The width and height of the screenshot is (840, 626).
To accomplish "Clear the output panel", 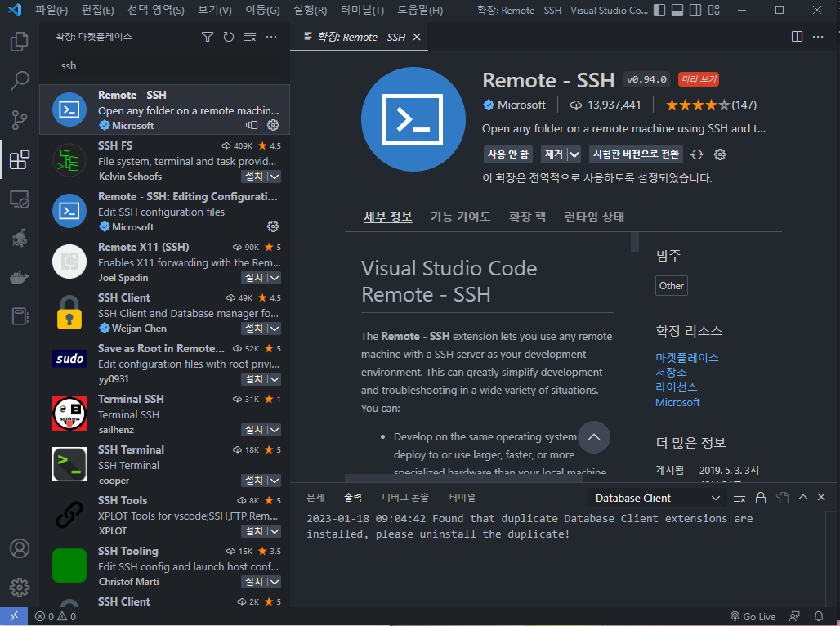I will click(739, 498).
